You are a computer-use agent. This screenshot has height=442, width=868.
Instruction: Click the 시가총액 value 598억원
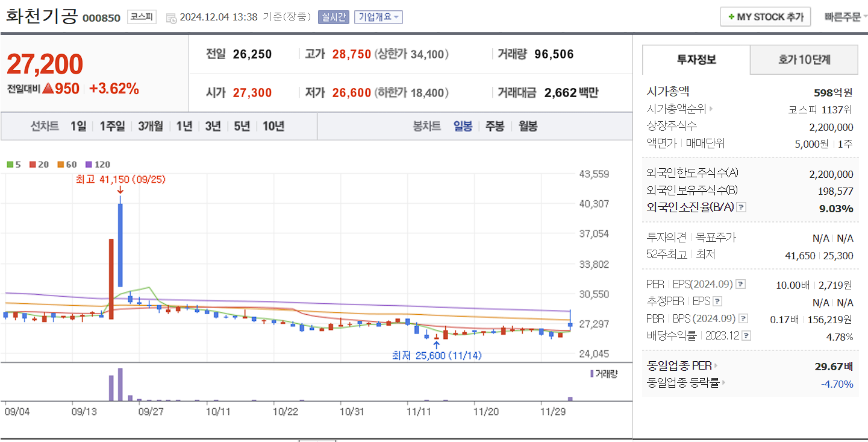click(833, 92)
